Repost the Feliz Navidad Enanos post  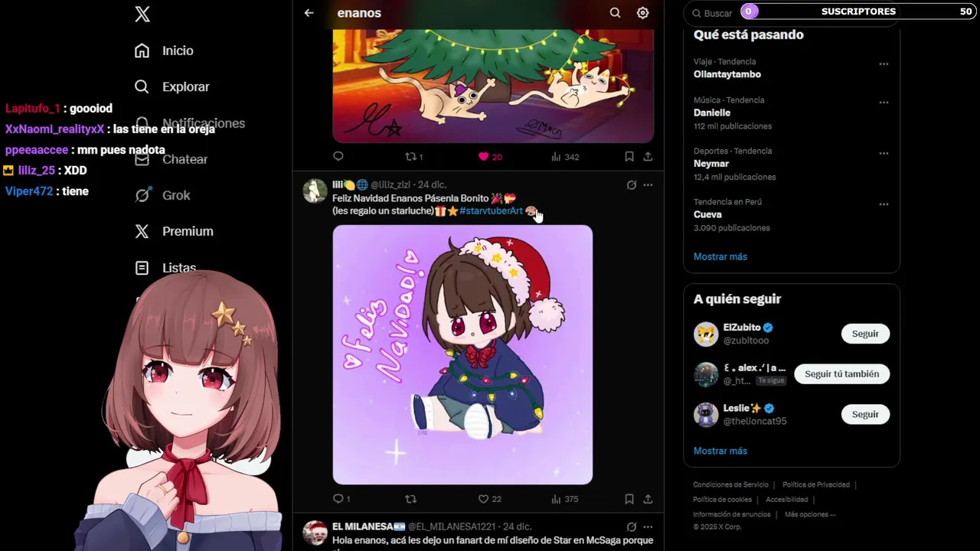click(410, 499)
